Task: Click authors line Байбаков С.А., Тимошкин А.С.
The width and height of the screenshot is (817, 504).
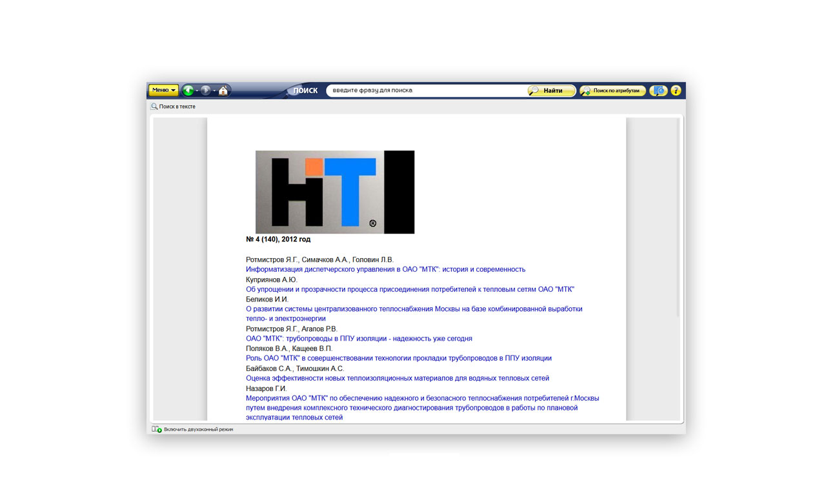Action: tap(295, 368)
